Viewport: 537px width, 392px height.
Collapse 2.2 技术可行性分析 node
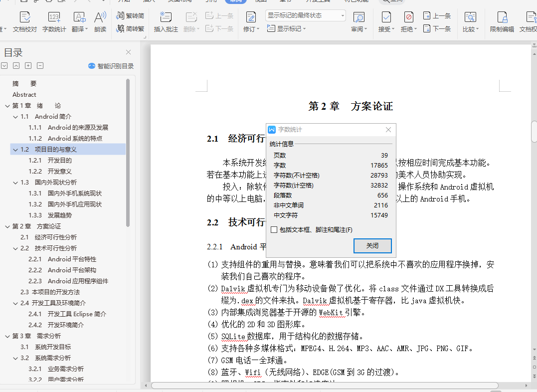click(15, 248)
